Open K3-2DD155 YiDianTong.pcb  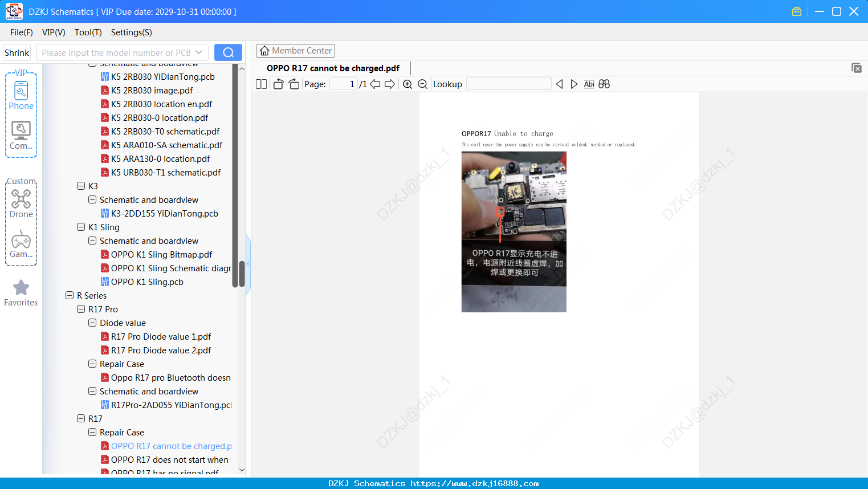(164, 213)
